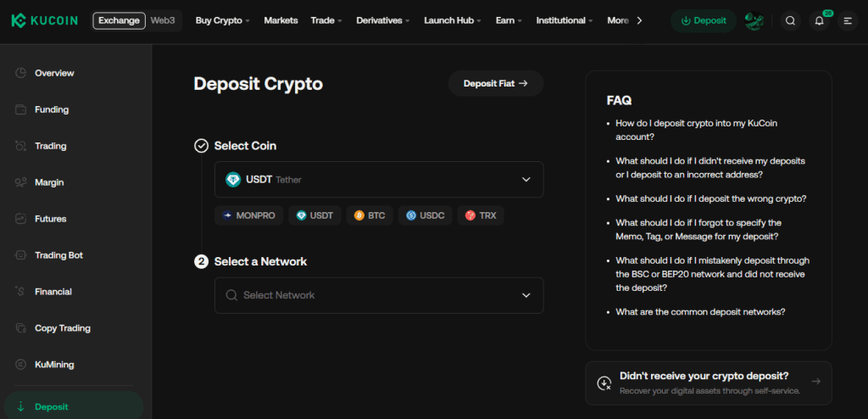Select the TRX quick coin chip
Image resolution: width=868 pixels, height=419 pixels.
481,215
